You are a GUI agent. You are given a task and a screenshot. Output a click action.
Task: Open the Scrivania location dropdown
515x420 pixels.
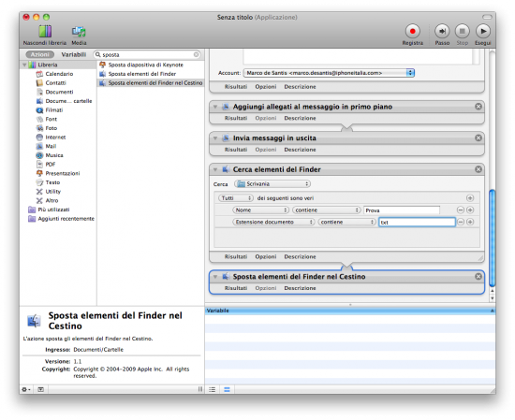click(272, 184)
